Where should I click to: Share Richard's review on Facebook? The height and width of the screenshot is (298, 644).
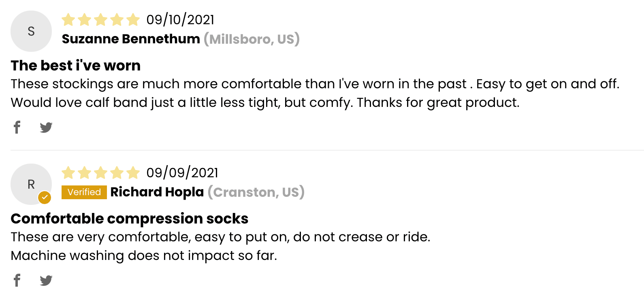17,280
